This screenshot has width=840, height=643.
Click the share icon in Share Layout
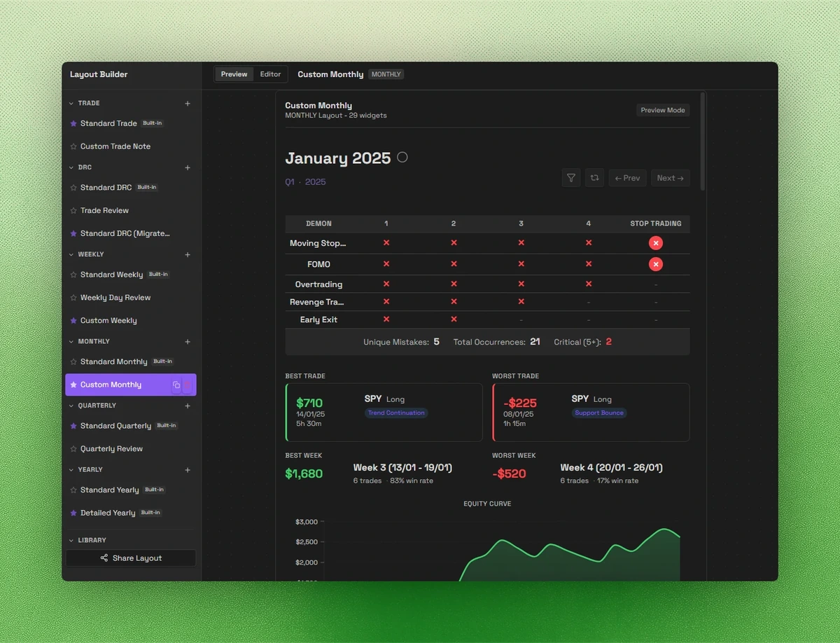[x=104, y=558]
